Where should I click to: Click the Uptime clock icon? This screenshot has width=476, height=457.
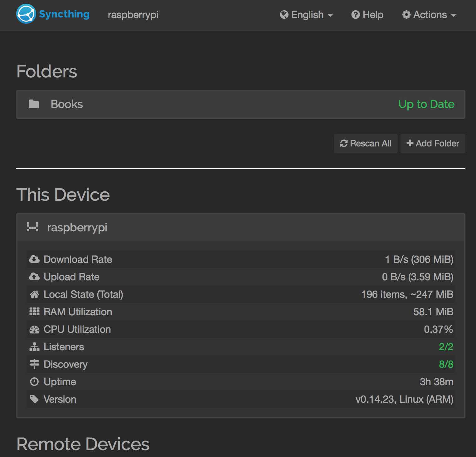34,382
